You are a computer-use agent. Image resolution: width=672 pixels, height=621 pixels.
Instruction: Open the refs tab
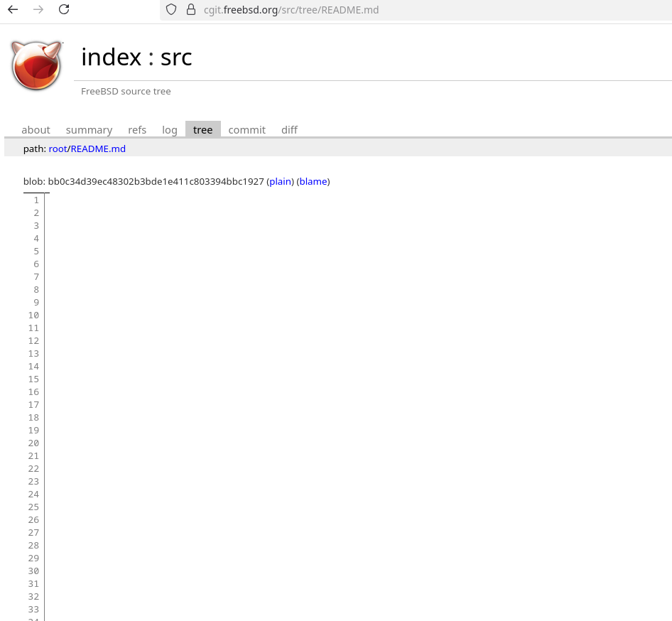[x=137, y=130]
